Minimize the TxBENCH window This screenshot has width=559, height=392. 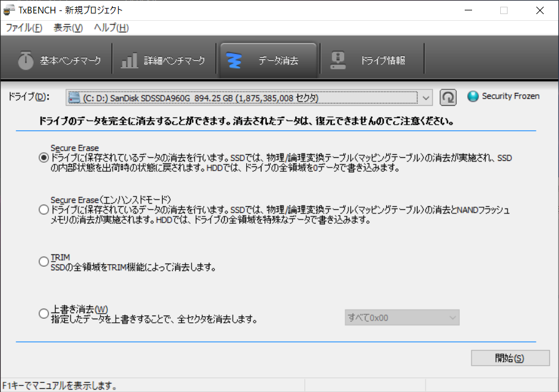[468, 10]
